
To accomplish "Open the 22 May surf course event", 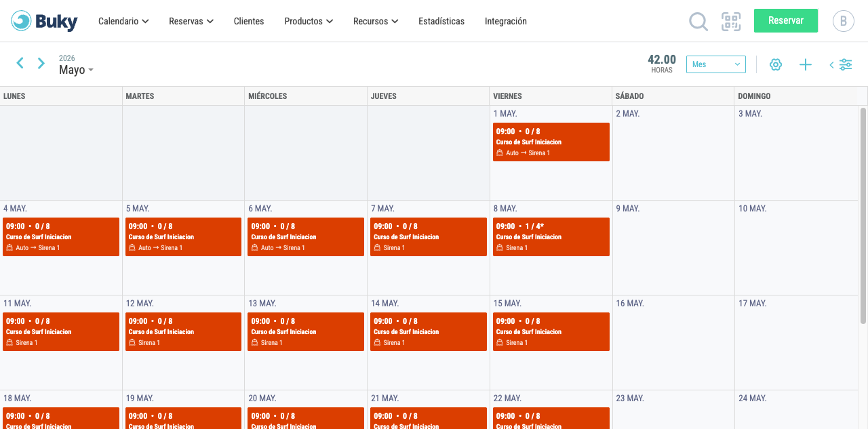I will coord(551,418).
